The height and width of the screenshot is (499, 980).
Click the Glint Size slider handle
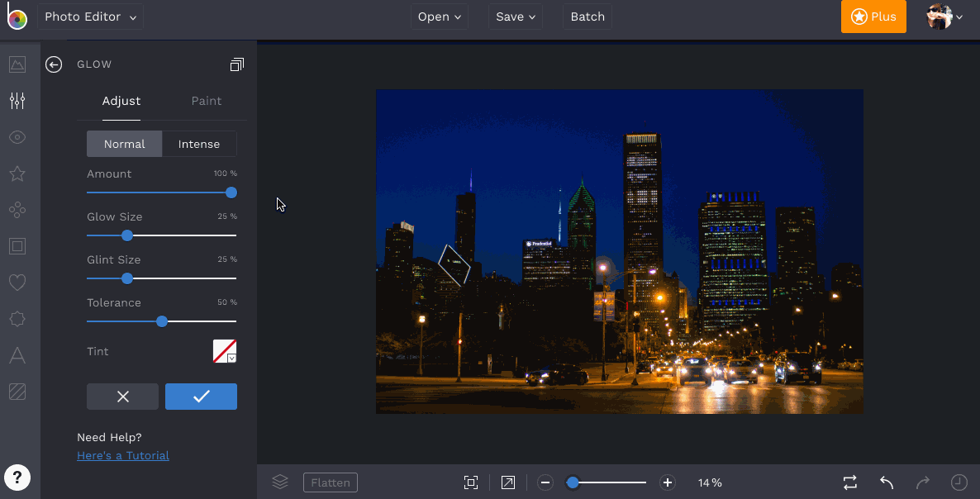pyautogui.click(x=127, y=278)
